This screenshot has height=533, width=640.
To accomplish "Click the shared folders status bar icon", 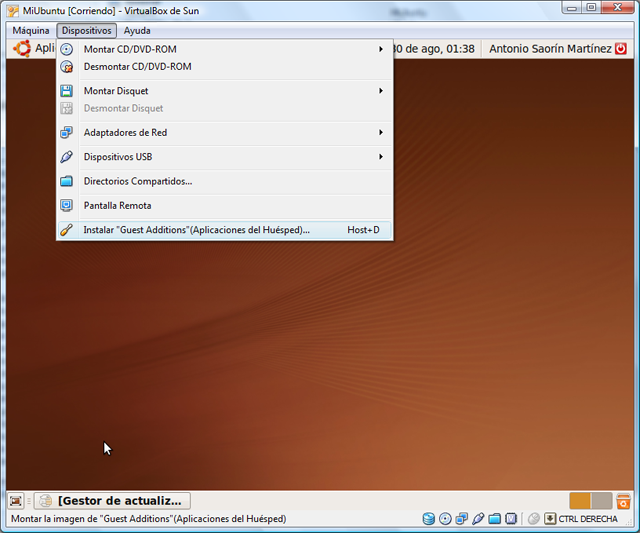I will pos(494,519).
